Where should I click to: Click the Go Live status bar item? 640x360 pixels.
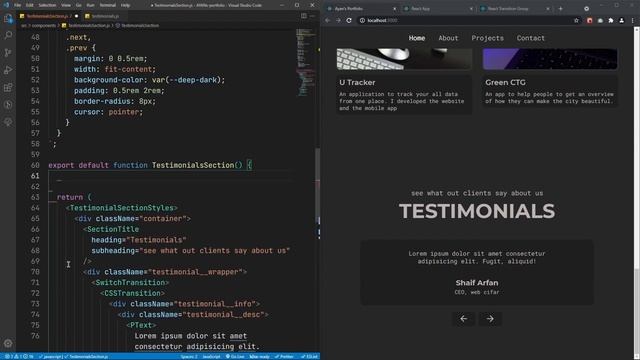(x=235, y=357)
